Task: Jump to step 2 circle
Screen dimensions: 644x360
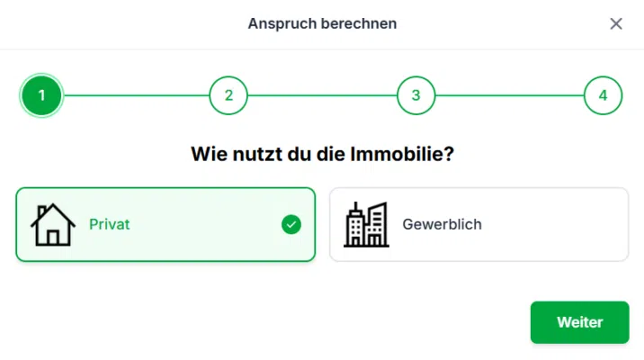Action: point(228,95)
